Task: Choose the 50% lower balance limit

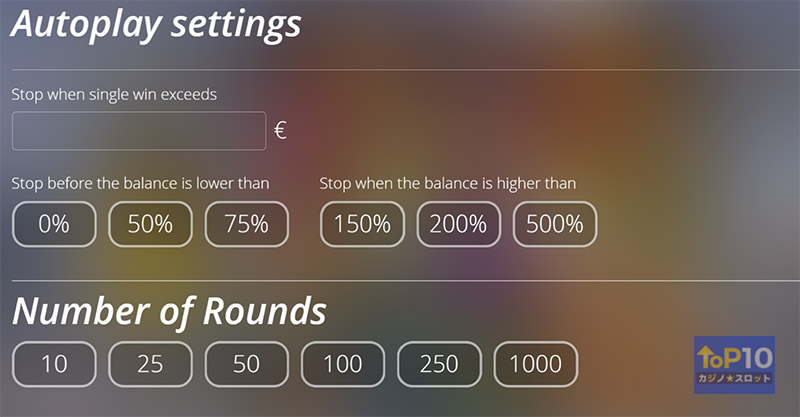Action: click(150, 224)
